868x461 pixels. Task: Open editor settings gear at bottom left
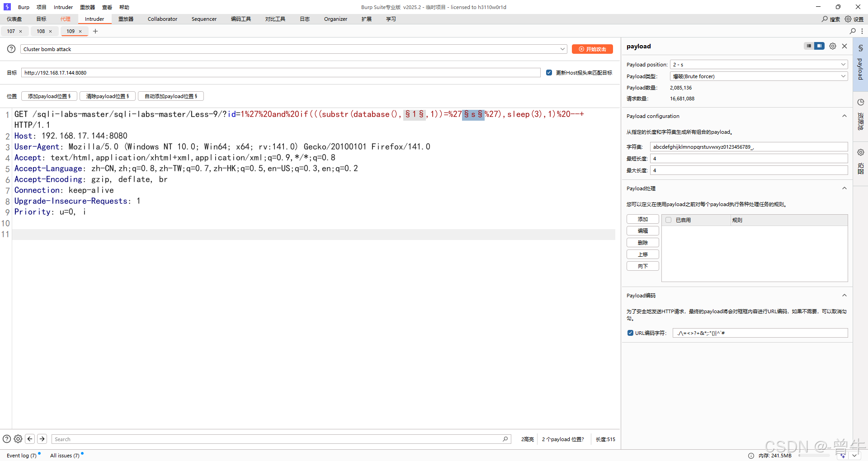18,439
